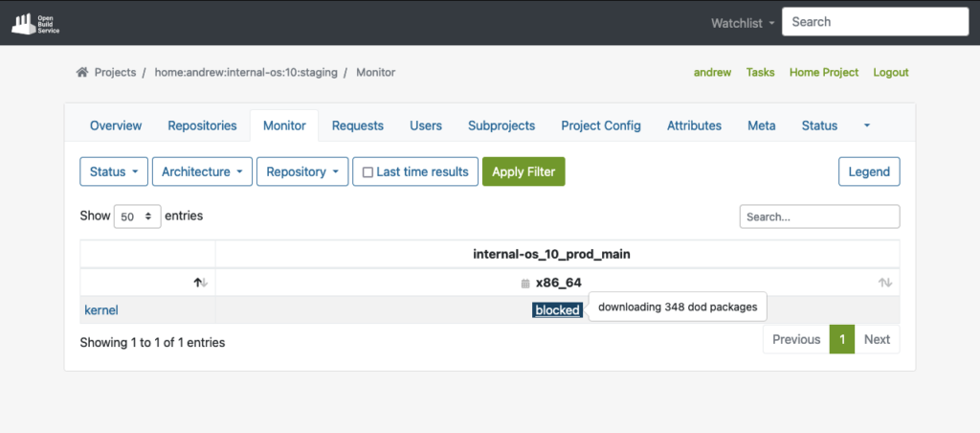Image resolution: width=980 pixels, height=433 pixels.
Task: Click the table Search... filter box
Action: (x=819, y=216)
